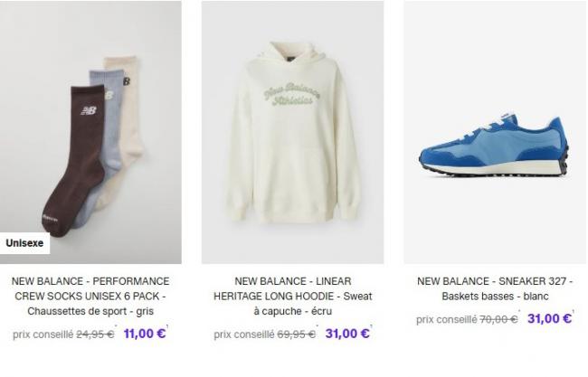
Task: Click the 31,00 € hoodie sale price
Action: pyautogui.click(x=347, y=334)
